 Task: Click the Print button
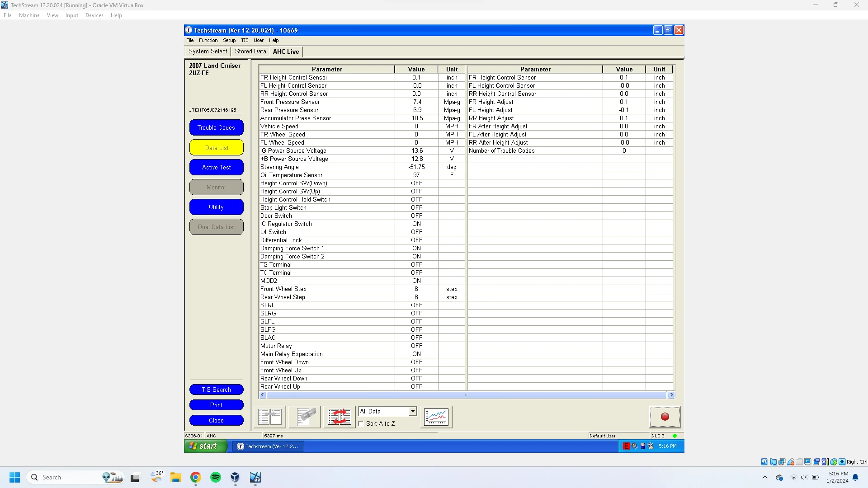point(216,405)
